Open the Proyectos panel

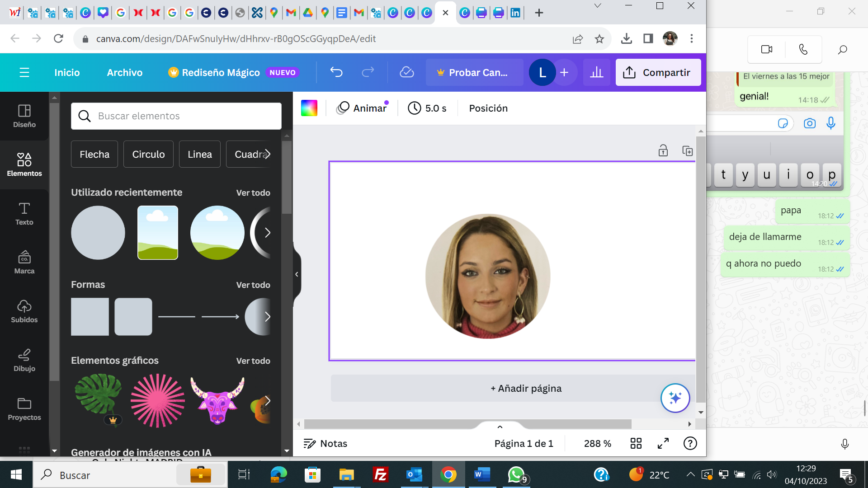[x=24, y=409]
